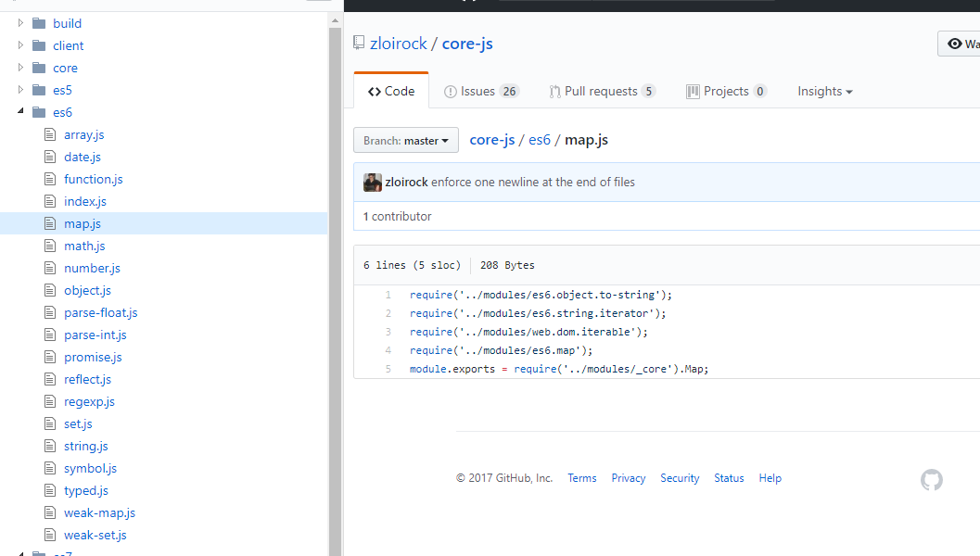Open typed.js in the tree
Image resolution: width=980 pixels, height=556 pixels.
point(85,490)
